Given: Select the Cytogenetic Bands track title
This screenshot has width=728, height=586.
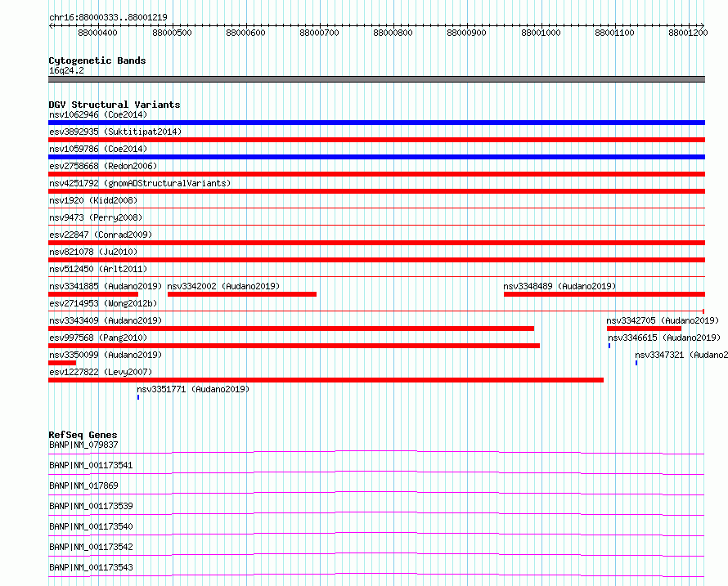Looking at the screenshot, I should coord(97,60).
